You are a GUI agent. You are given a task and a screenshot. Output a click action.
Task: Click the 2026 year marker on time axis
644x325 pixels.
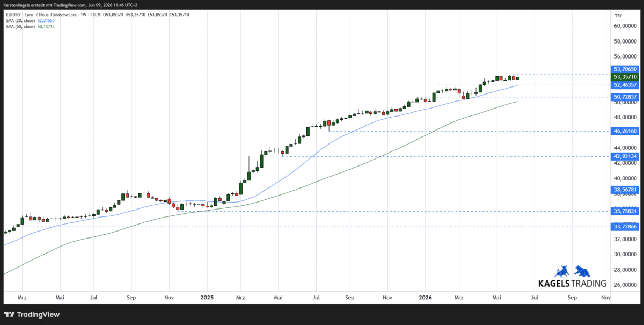[x=425, y=297]
